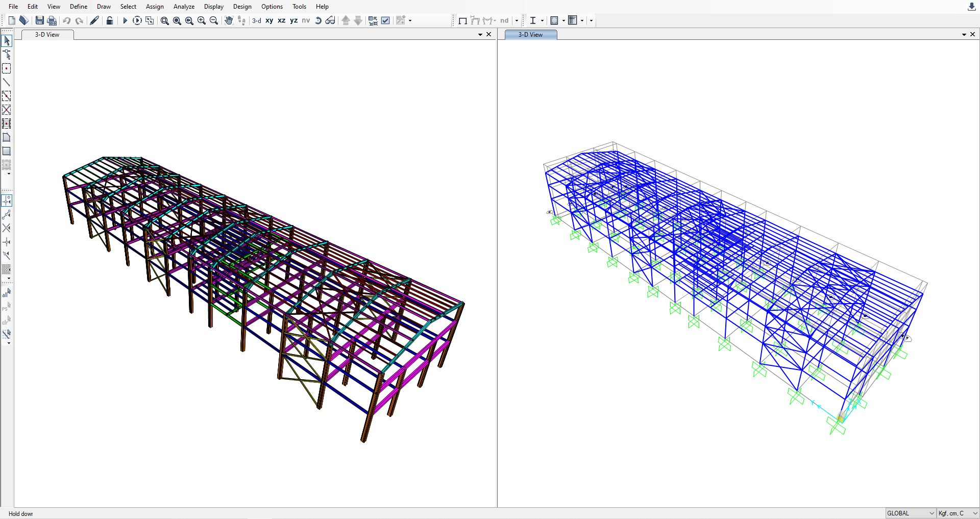980x519 pixels.
Task: Toggle snap to Ends and Midpoints
Action: tap(7, 214)
